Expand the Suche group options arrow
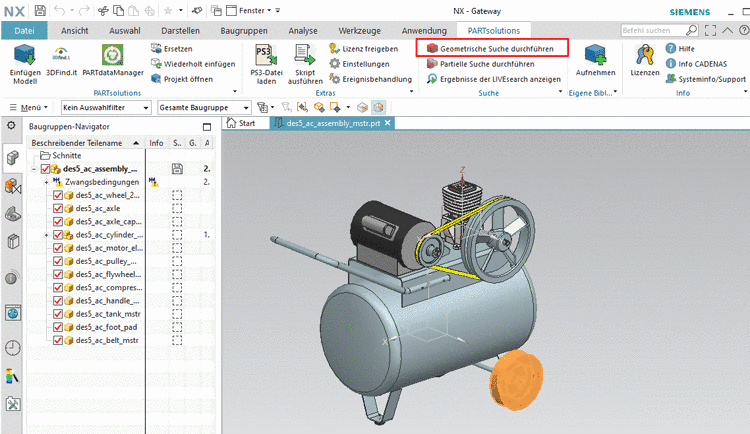 pos(561,91)
